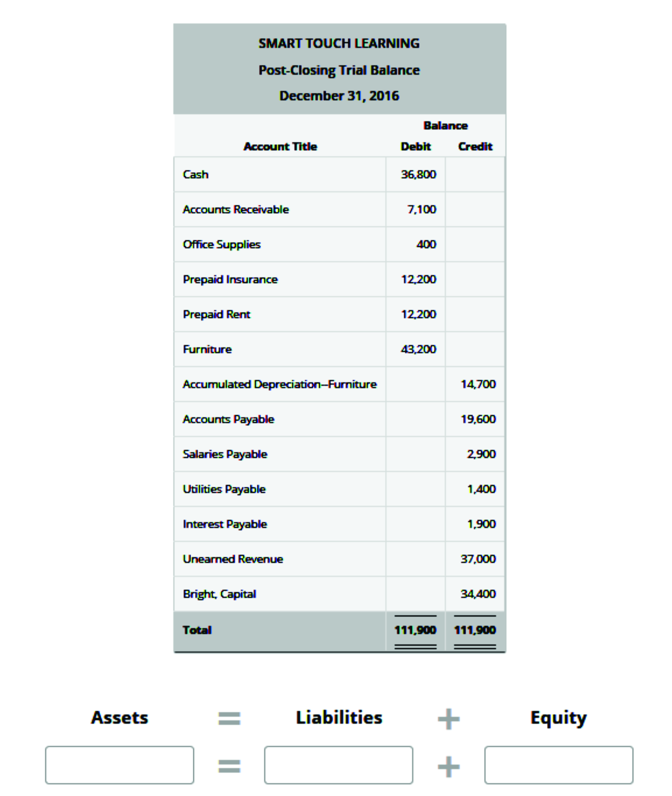The height and width of the screenshot is (796, 672).
Task: Select the Accounts Receivable row
Action: (x=236, y=209)
